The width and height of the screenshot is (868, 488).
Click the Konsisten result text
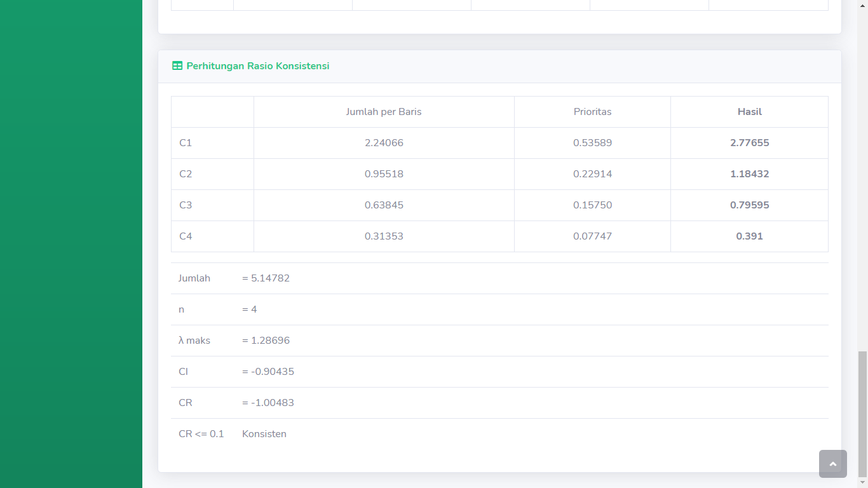(x=264, y=434)
